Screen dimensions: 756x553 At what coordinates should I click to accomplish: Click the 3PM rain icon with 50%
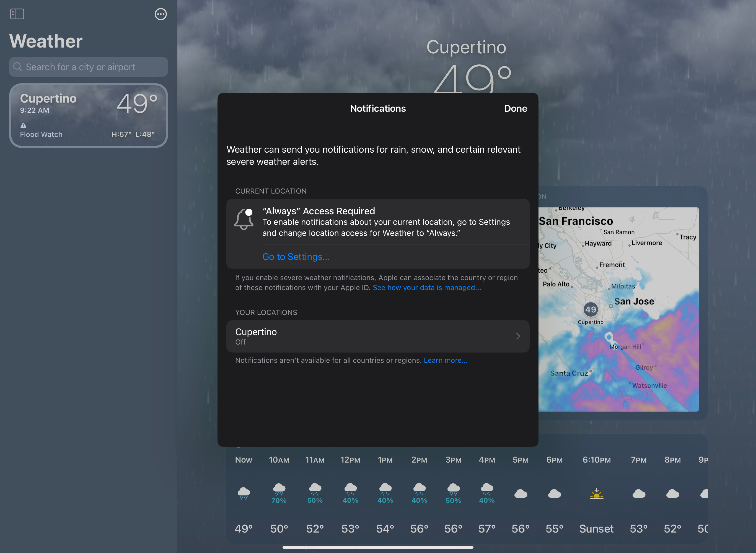tap(454, 489)
